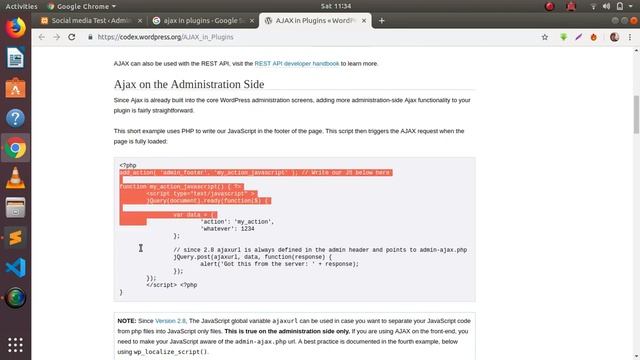Open the Help icon in dock
The width and height of the screenshot is (640, 360).
coord(16,118)
